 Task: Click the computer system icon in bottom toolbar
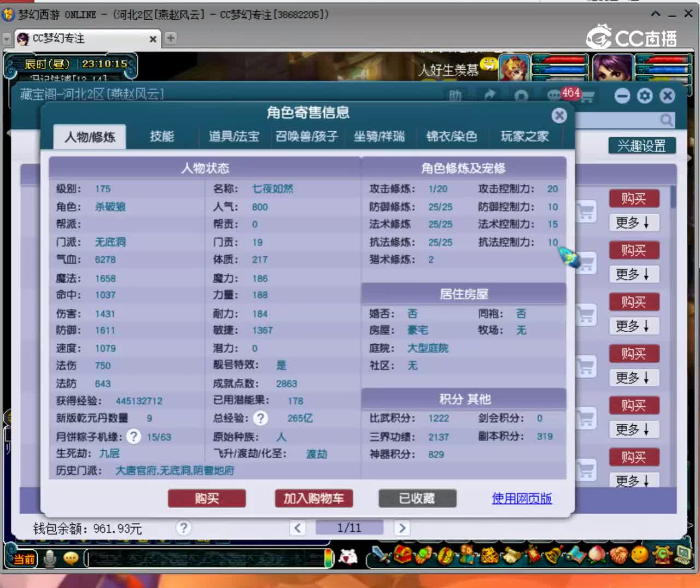[684, 555]
